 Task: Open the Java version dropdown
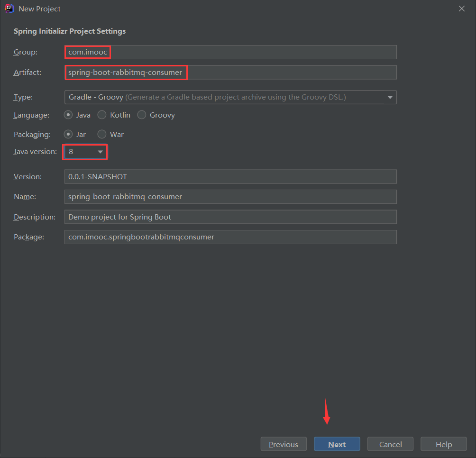pos(85,152)
